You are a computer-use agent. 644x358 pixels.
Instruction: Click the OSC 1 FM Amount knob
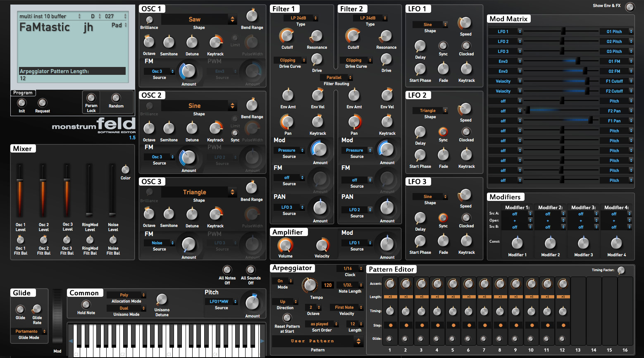tap(188, 72)
